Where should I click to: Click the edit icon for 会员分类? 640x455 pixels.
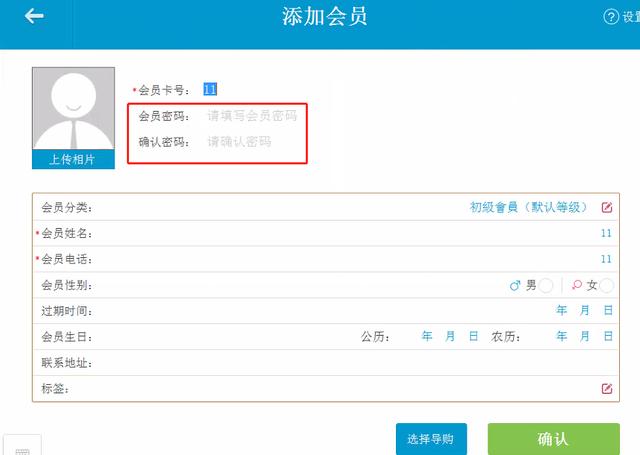pos(606,208)
